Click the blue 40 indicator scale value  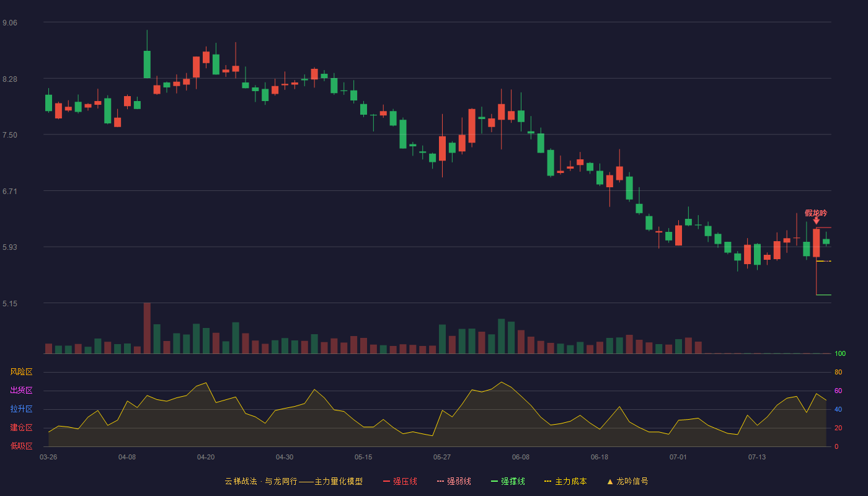[838, 410]
